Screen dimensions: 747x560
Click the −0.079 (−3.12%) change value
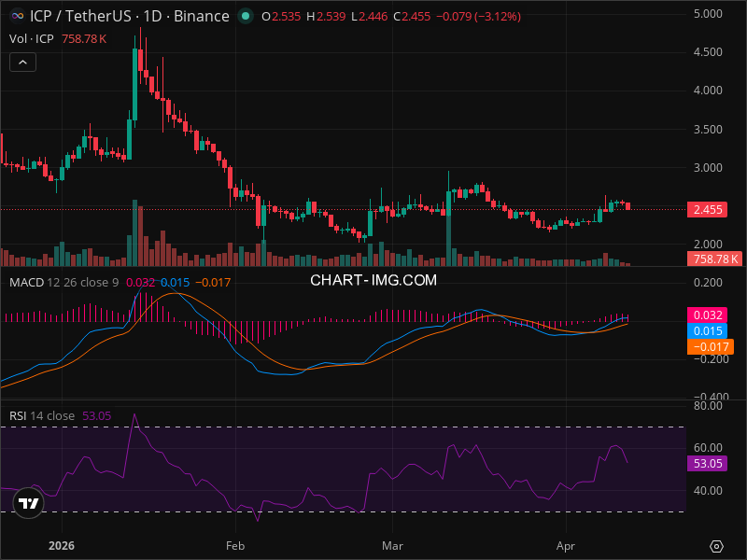click(x=479, y=17)
